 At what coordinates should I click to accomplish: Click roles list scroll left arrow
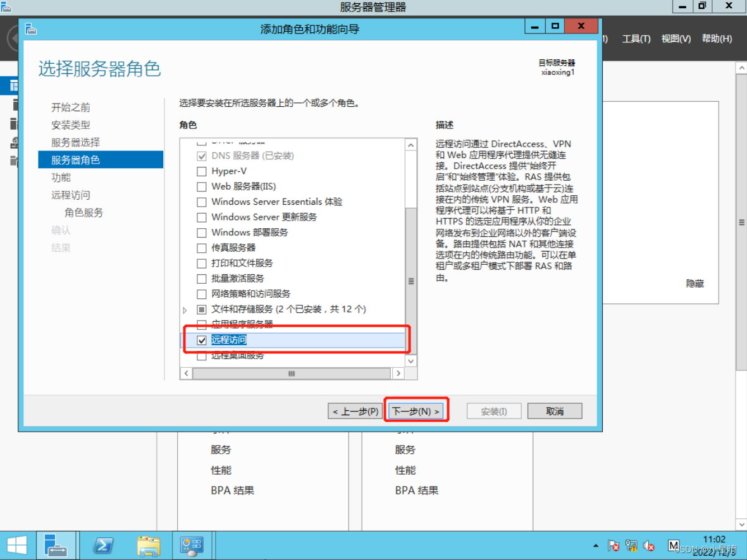click(186, 374)
